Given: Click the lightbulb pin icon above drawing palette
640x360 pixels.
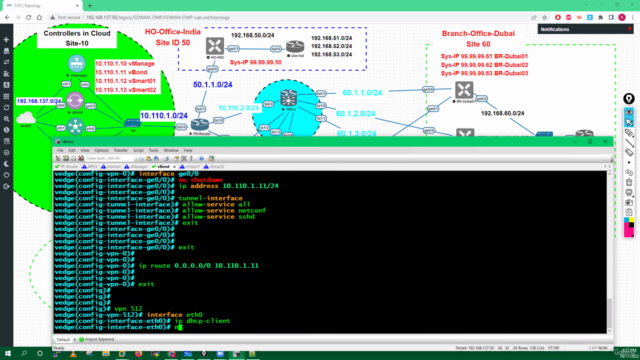Looking at the screenshot, I should point(629,98).
